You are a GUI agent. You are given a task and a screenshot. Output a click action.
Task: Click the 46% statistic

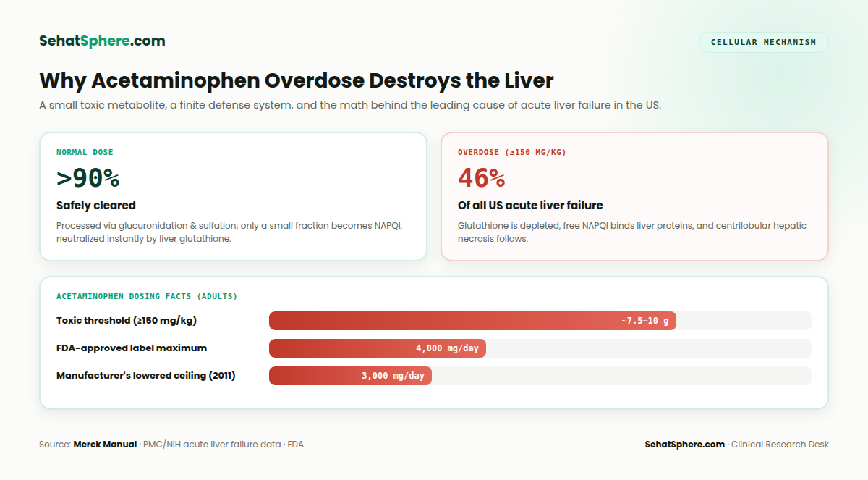click(482, 177)
